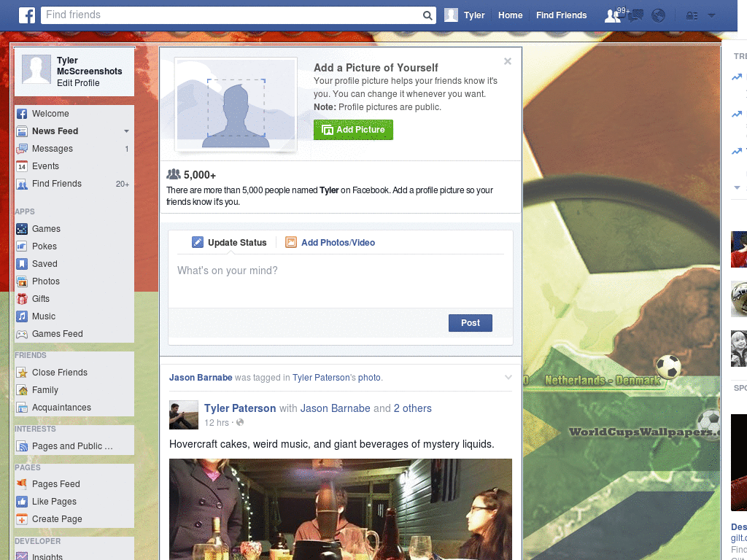Click the Like Pages thumbs-up icon
Viewport: 747px width, 560px height.
point(22,502)
